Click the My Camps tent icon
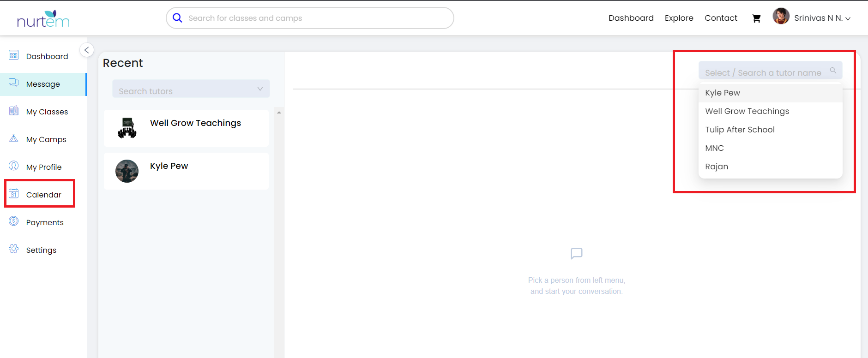The width and height of the screenshot is (868, 358). tap(14, 138)
